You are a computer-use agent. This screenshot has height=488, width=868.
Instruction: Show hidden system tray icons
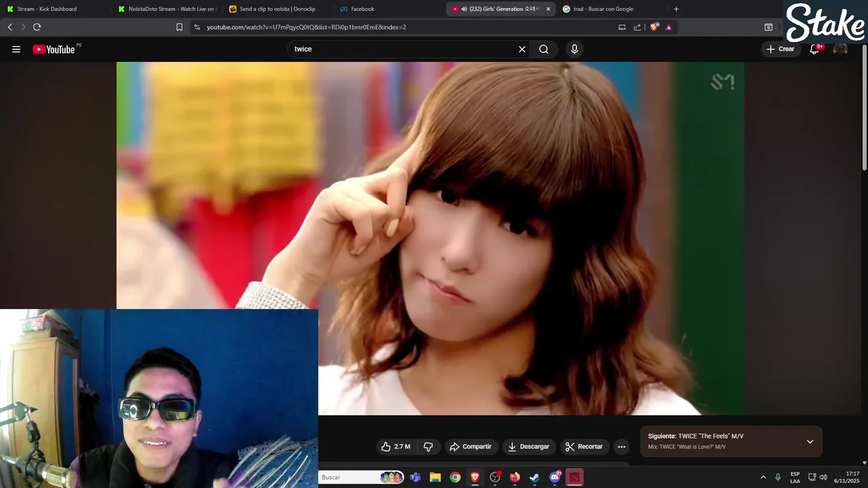(763, 477)
